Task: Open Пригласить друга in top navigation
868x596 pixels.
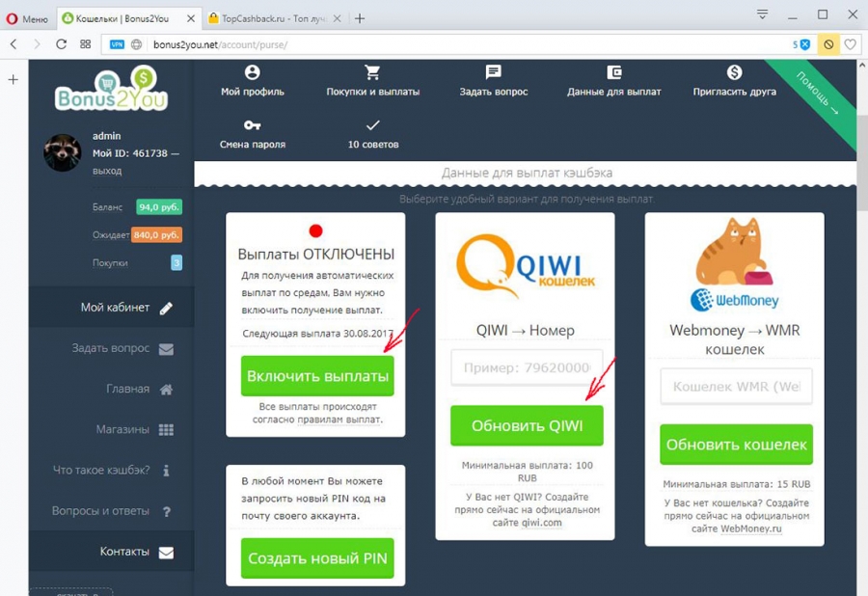Action: pos(735,81)
